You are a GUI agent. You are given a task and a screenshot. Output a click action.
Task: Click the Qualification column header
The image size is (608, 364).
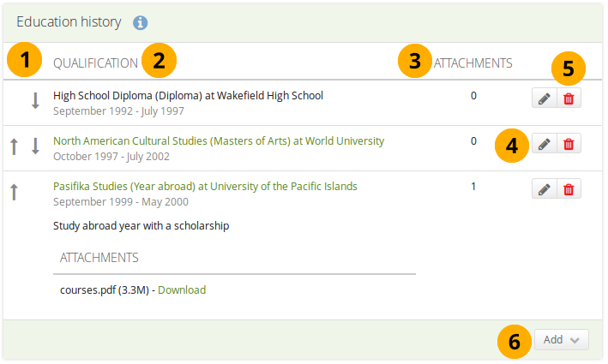(x=95, y=63)
